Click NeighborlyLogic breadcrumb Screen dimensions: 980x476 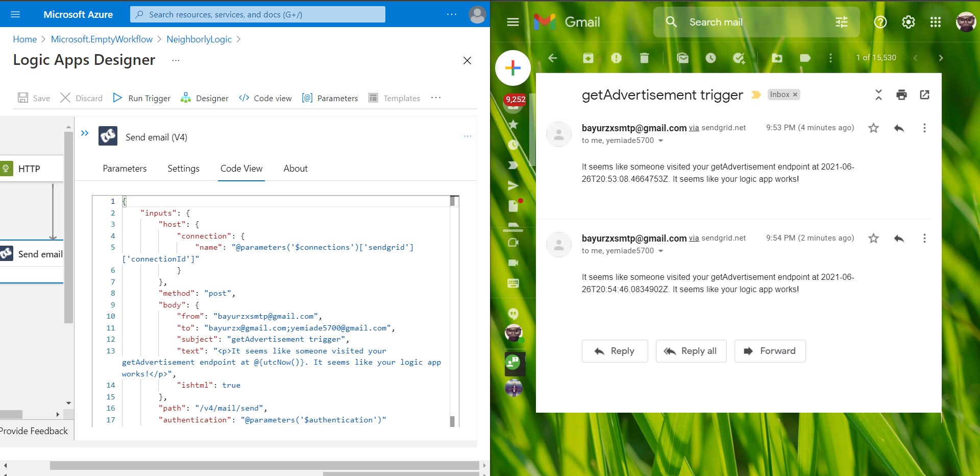pos(199,39)
